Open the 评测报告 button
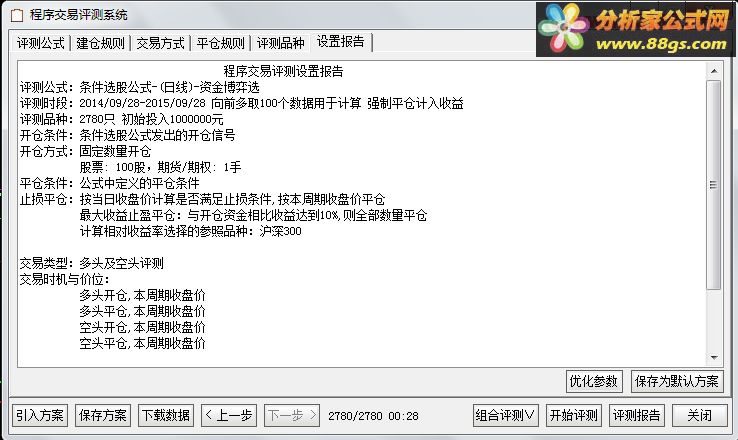 [x=636, y=416]
